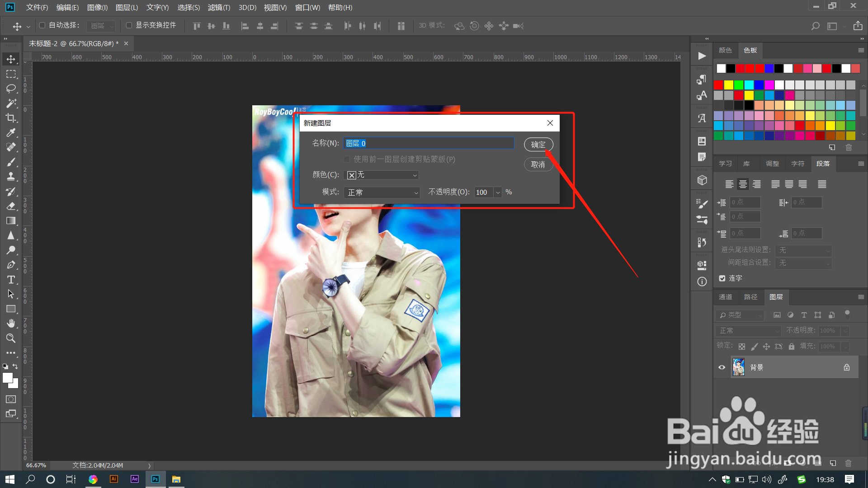Select center text alignment in paragraph panel
The height and width of the screenshot is (488, 868).
(x=743, y=184)
